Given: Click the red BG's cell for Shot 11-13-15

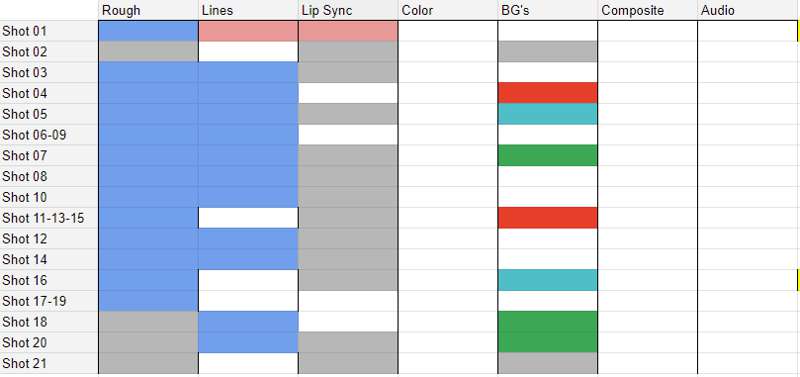Looking at the screenshot, I should point(547,218).
